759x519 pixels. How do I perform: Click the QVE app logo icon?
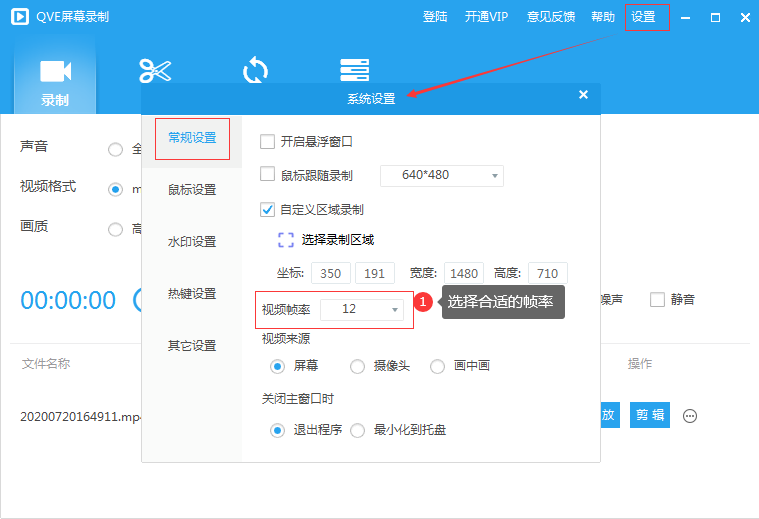pyautogui.click(x=19, y=17)
